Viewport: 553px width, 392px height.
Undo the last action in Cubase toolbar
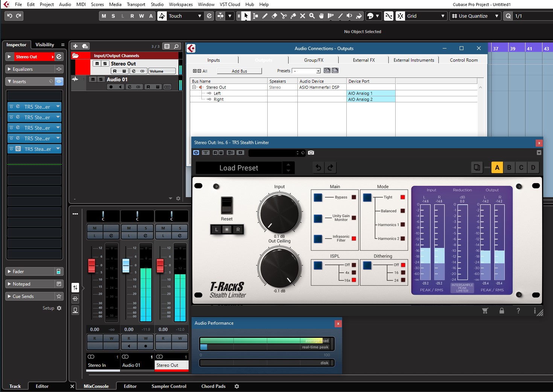point(10,16)
